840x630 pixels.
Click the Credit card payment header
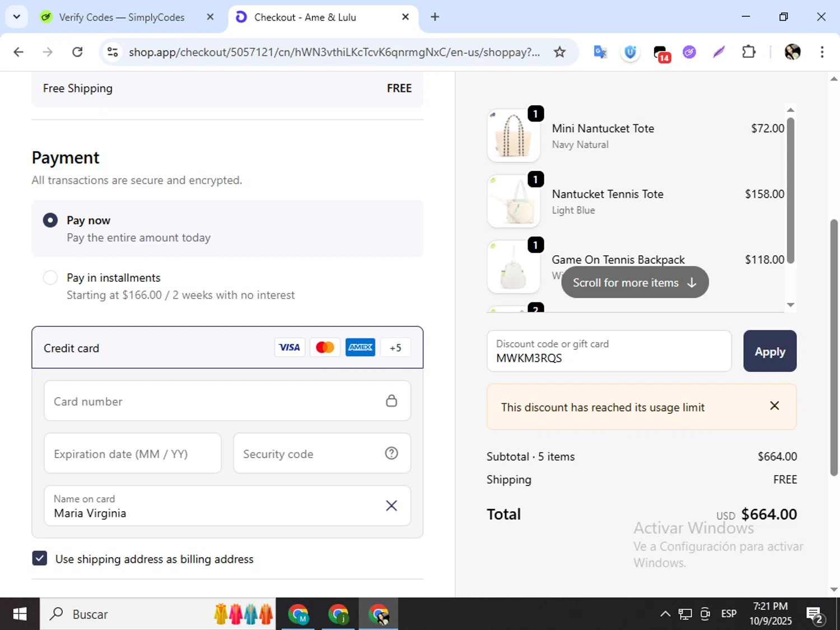(x=227, y=348)
